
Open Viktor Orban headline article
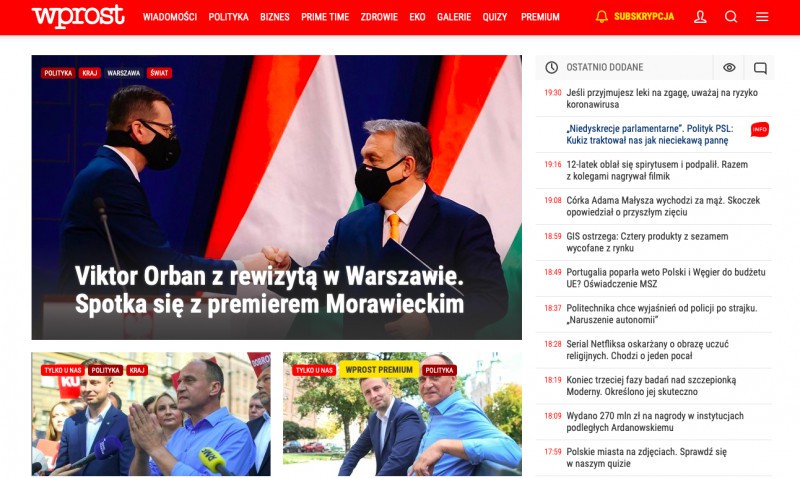(x=269, y=290)
